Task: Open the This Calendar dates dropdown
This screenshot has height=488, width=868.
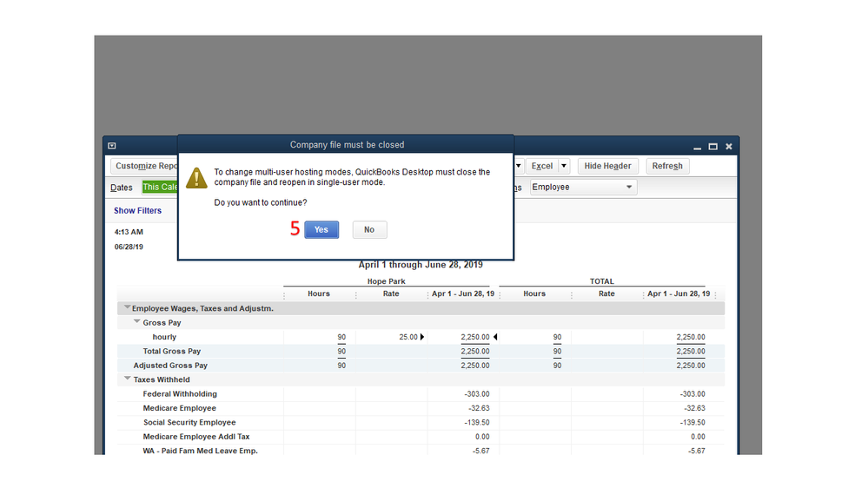Action: click(x=160, y=187)
